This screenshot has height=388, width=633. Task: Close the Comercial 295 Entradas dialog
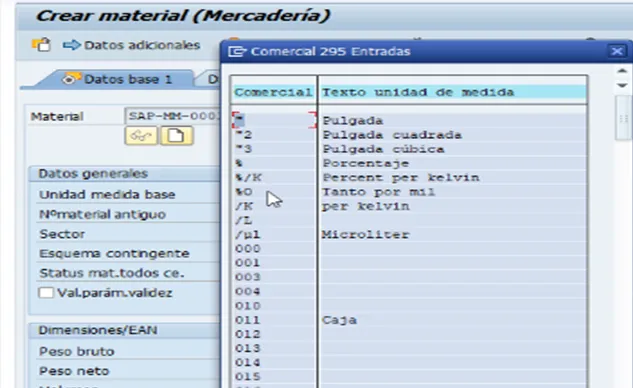pyautogui.click(x=616, y=51)
